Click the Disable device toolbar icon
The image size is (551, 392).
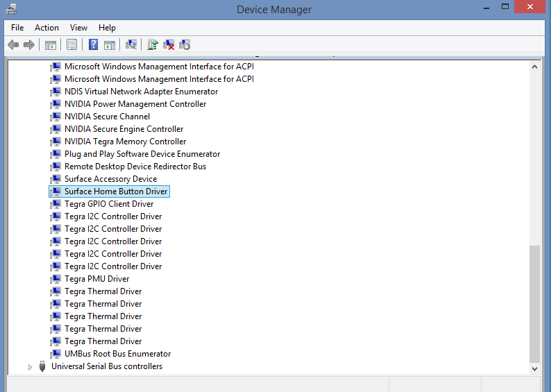click(x=185, y=44)
